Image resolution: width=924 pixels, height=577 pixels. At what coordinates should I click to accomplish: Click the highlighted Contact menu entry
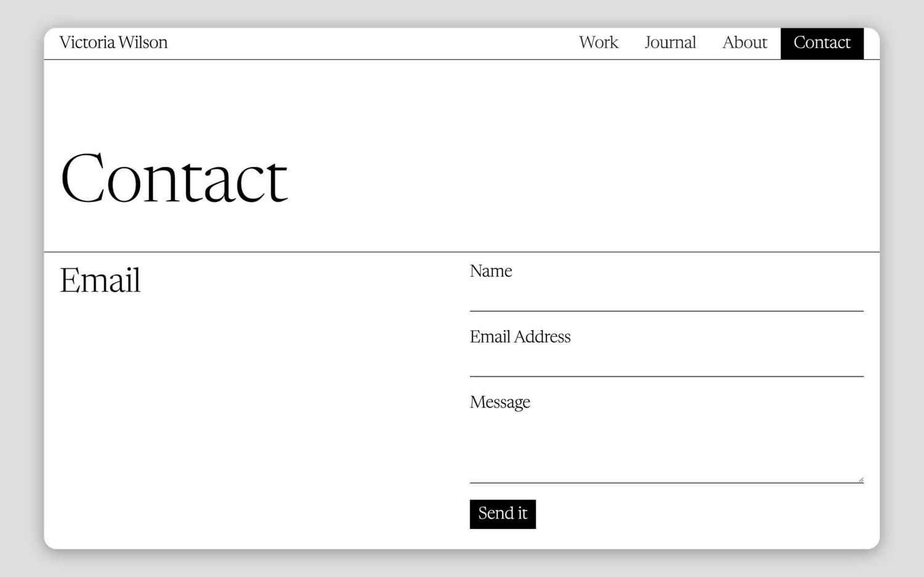822,42
